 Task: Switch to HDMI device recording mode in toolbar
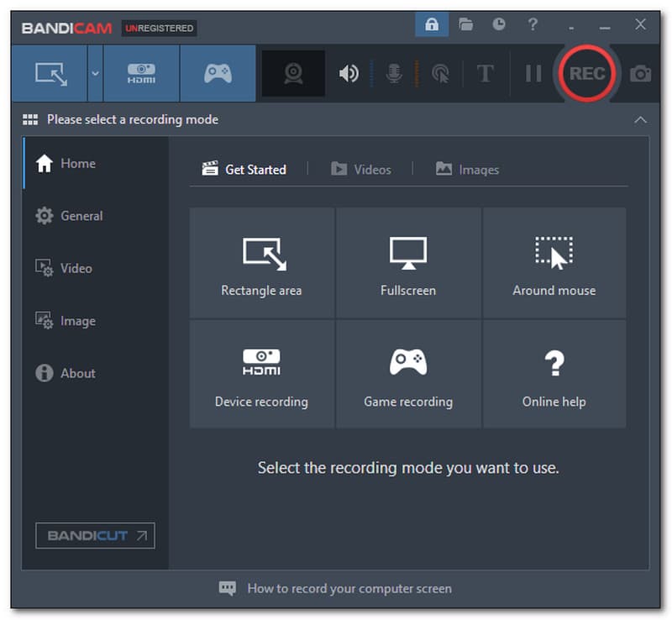click(x=141, y=73)
